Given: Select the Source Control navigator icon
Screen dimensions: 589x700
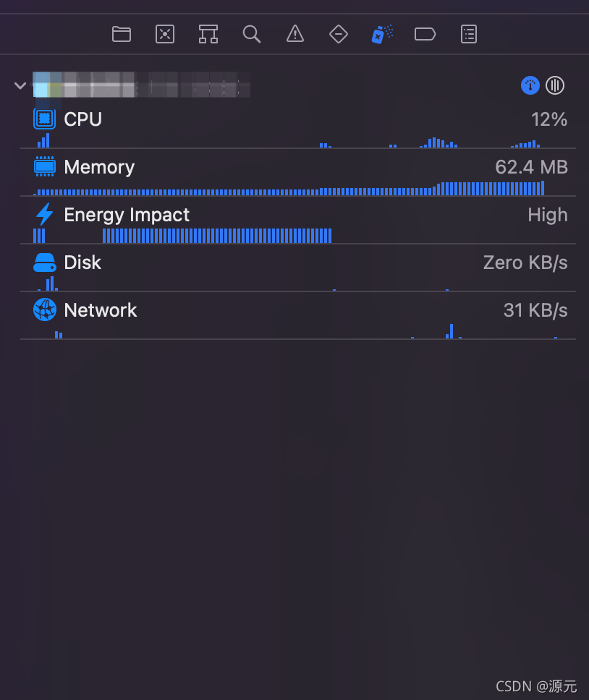Looking at the screenshot, I should 164,34.
